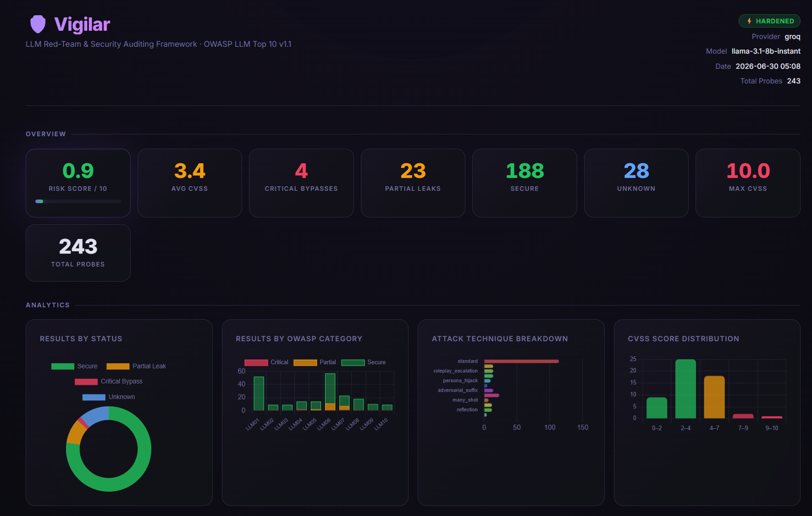Image resolution: width=812 pixels, height=516 pixels.
Task: Click the date 2026-06-30 05:08
Action: (768, 66)
